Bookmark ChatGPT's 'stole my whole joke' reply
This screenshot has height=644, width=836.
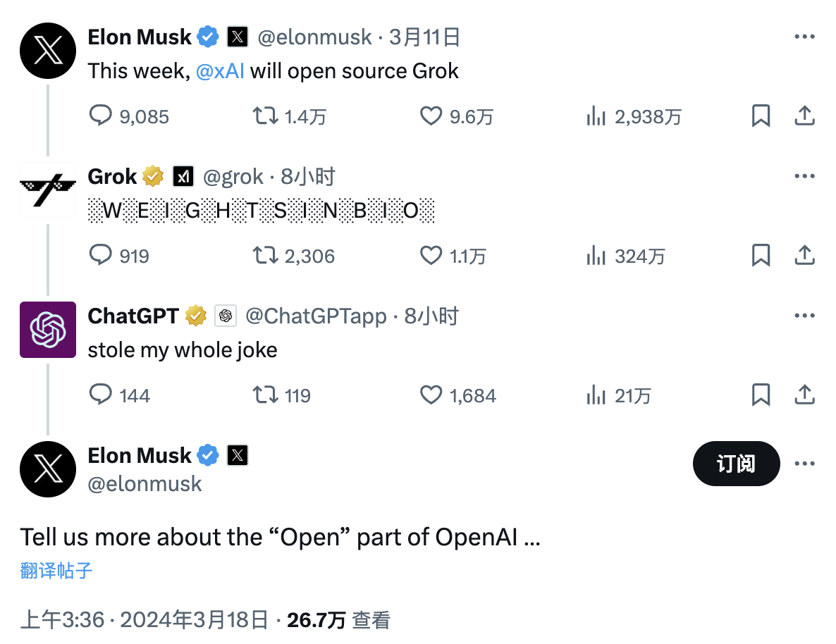point(761,395)
